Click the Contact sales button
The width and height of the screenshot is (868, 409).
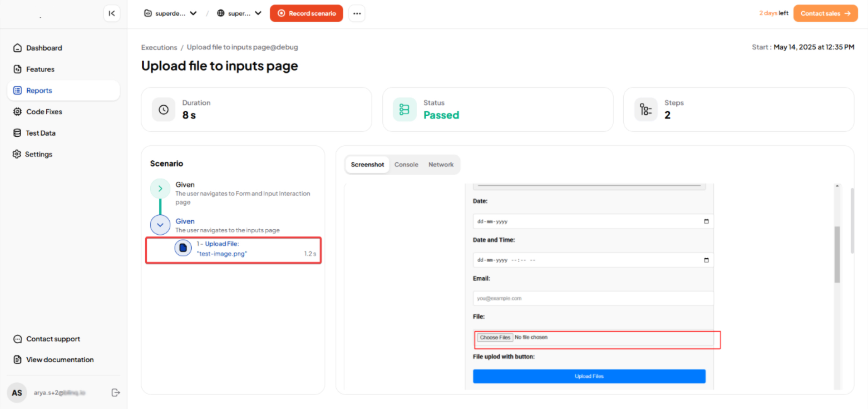click(825, 13)
